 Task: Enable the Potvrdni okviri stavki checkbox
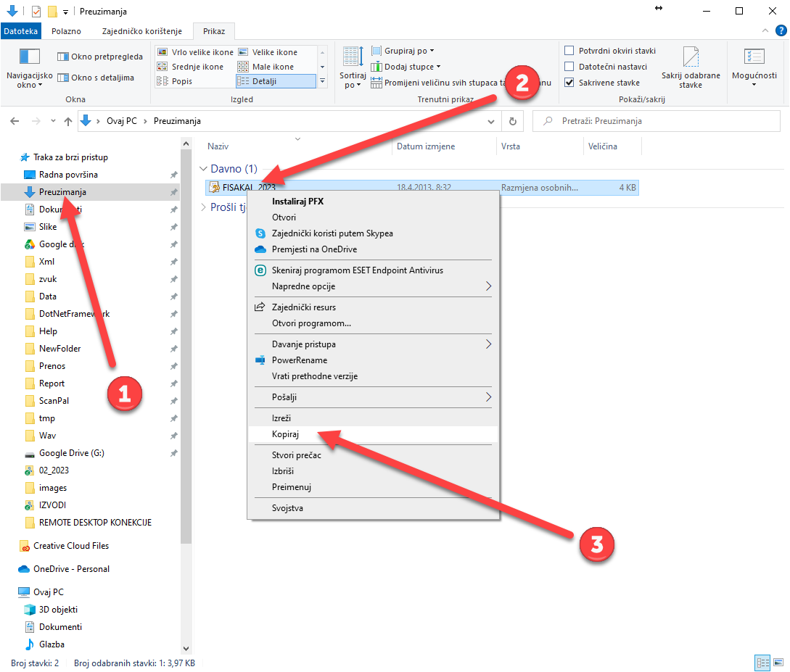pos(569,51)
